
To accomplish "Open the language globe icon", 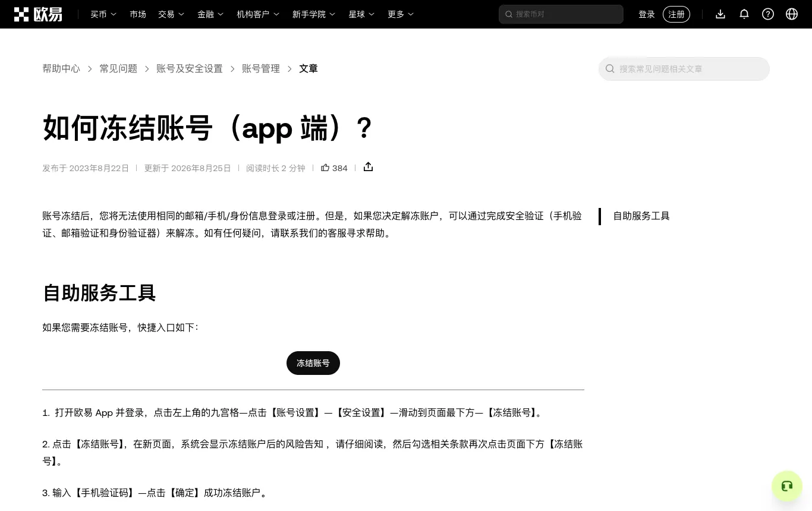I will (792, 14).
